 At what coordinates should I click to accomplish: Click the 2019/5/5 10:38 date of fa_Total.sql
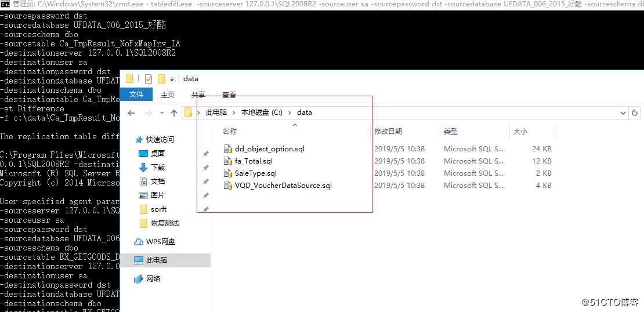pos(399,161)
